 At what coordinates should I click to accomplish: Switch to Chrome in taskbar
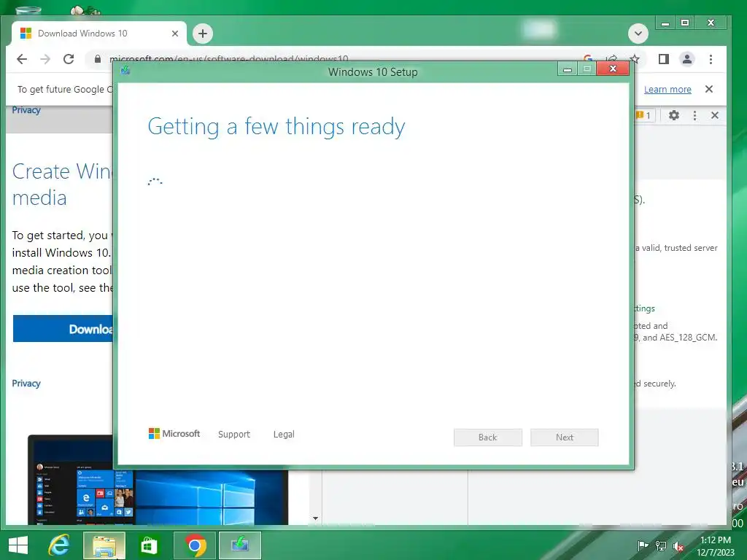pos(194,545)
